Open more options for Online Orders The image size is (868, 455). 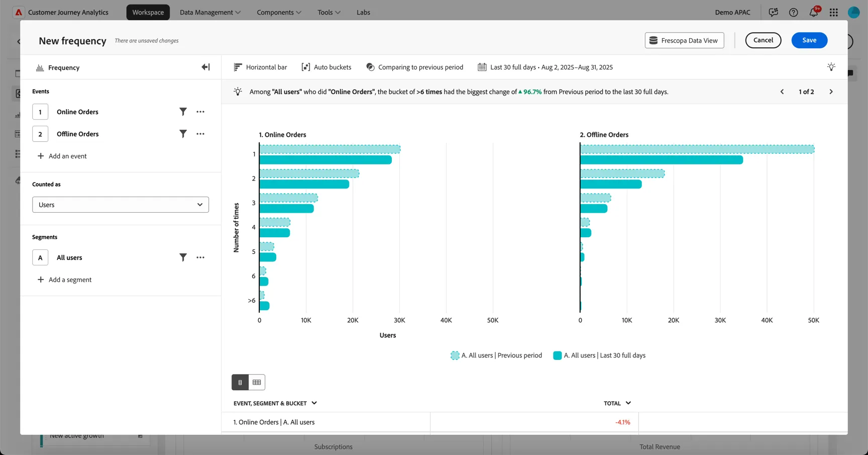tap(200, 112)
